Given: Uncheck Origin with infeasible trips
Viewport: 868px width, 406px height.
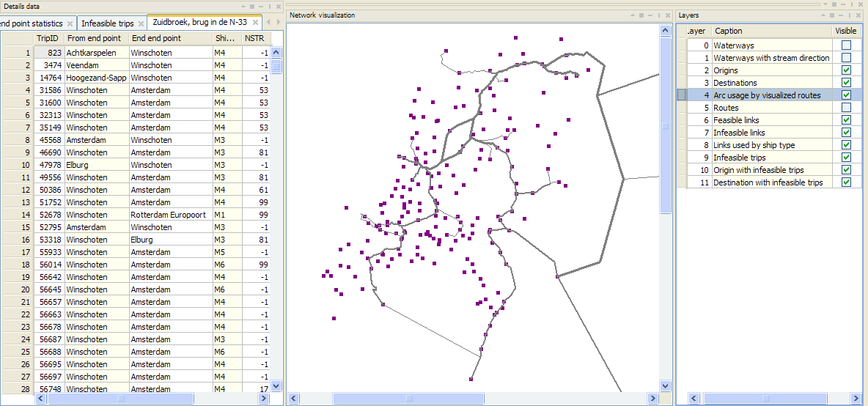Looking at the screenshot, I should coord(847,170).
